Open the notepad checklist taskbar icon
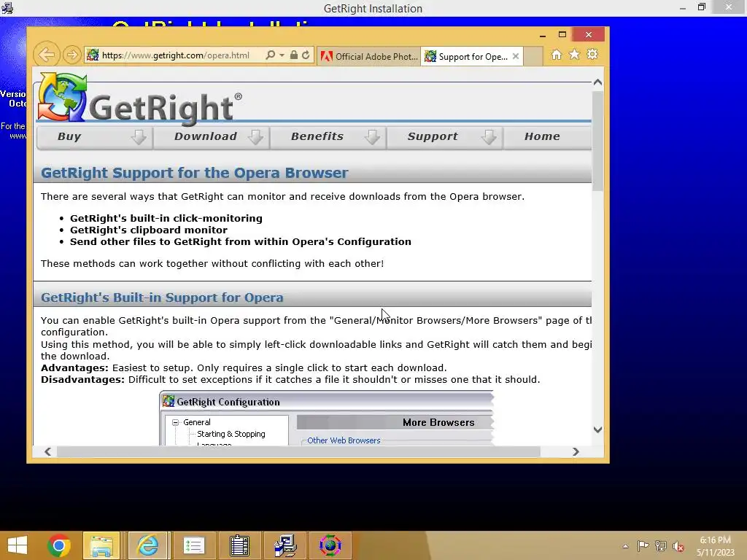The height and width of the screenshot is (560, 747). click(239, 545)
